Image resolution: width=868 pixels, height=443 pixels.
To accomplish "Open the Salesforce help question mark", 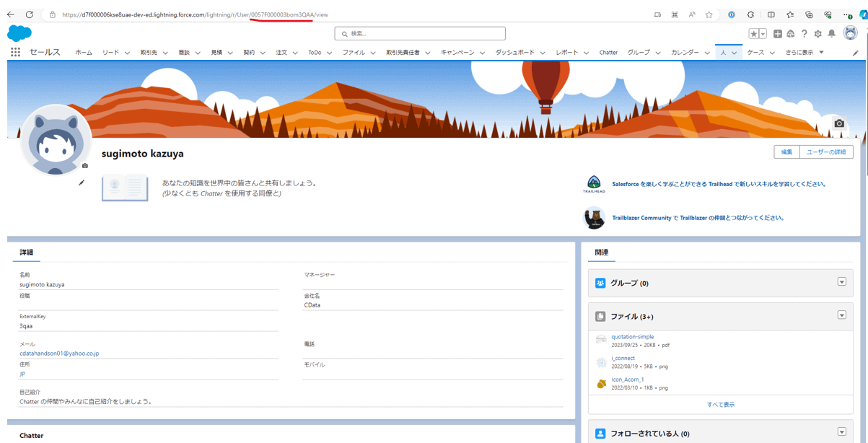I will [x=804, y=34].
